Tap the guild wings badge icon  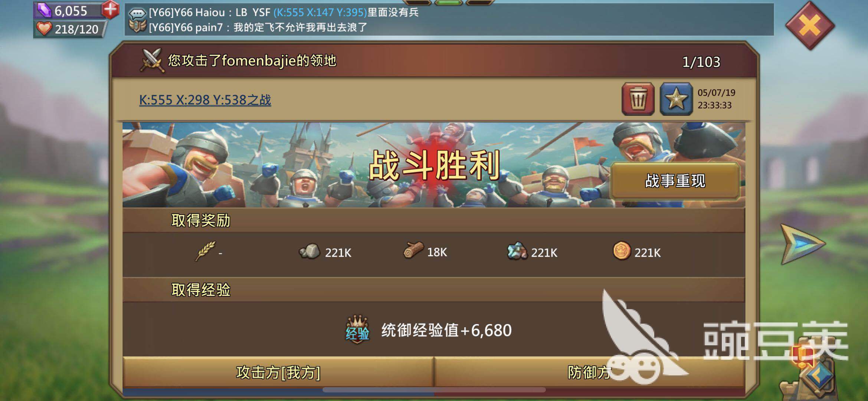click(x=137, y=27)
